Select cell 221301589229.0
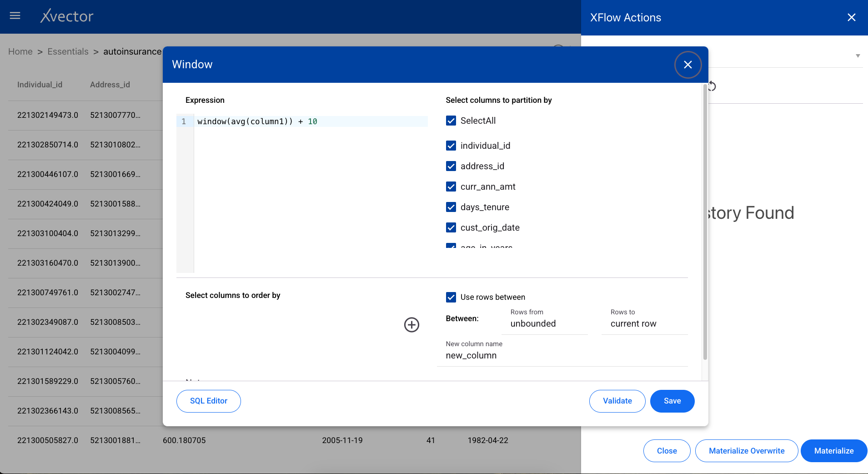868x474 pixels. 48,381
